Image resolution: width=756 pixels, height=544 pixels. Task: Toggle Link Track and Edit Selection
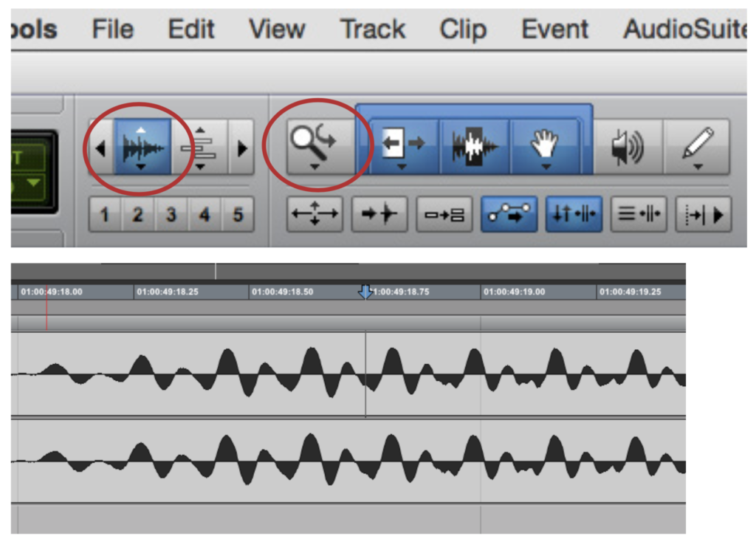(x=639, y=214)
